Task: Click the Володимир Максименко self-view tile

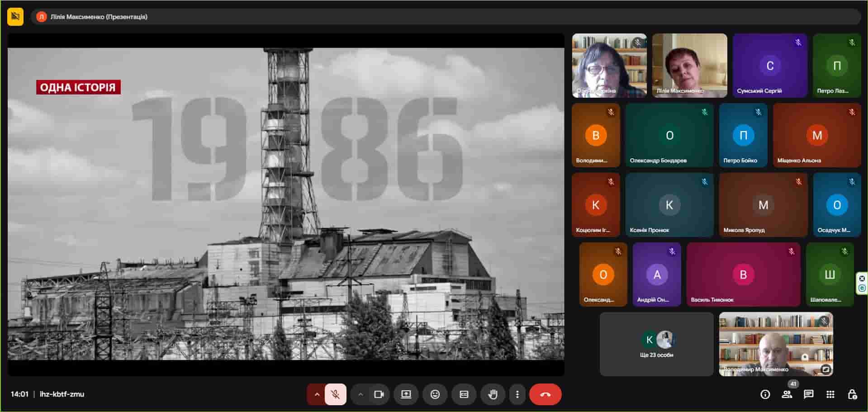Action: (x=776, y=344)
